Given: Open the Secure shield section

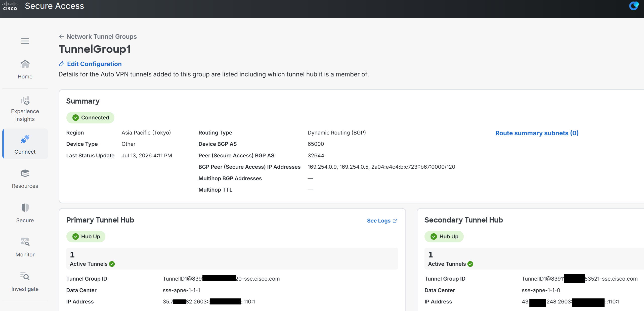Looking at the screenshot, I should [25, 213].
